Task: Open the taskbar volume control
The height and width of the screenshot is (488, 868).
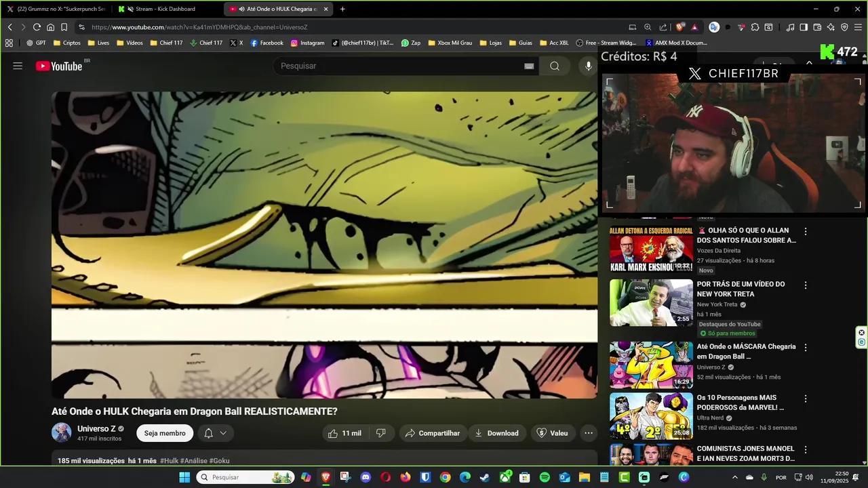Action: [809, 477]
